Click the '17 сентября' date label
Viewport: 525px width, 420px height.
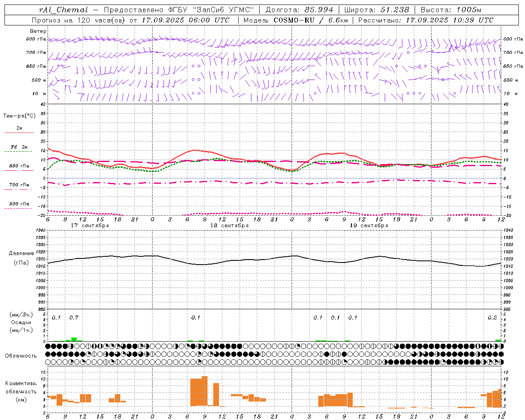90,226
